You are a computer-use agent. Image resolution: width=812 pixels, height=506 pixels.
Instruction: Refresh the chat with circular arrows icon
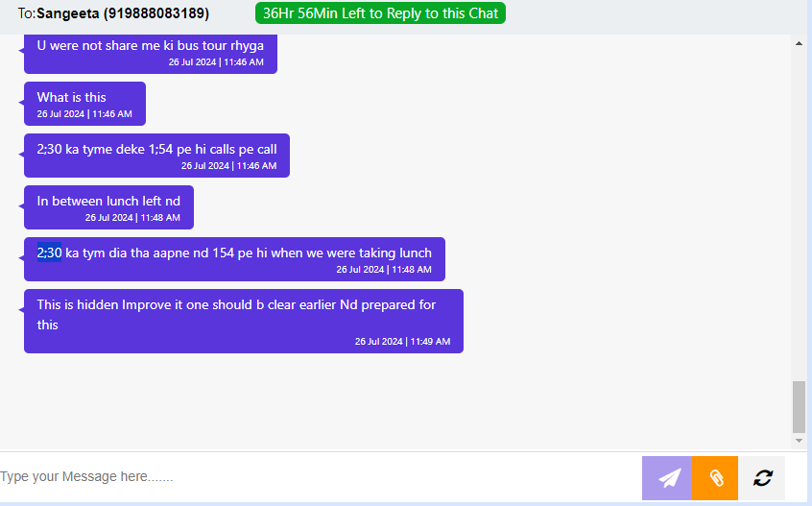click(762, 477)
